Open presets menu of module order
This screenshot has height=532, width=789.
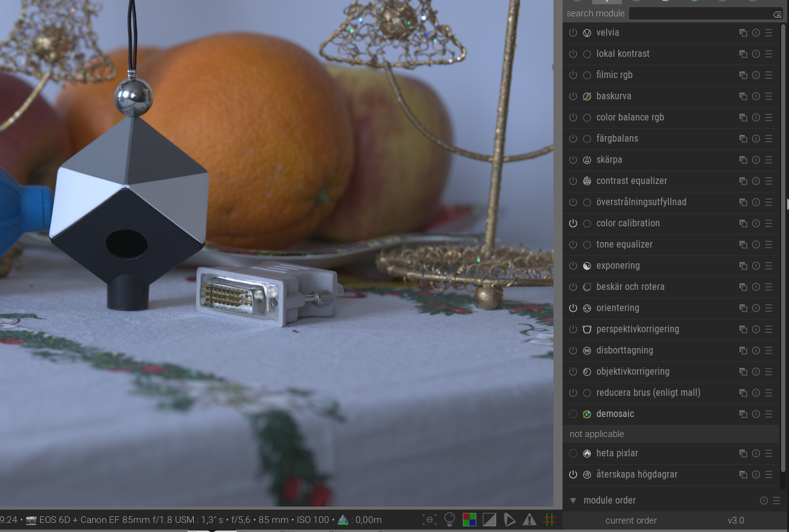(x=776, y=501)
